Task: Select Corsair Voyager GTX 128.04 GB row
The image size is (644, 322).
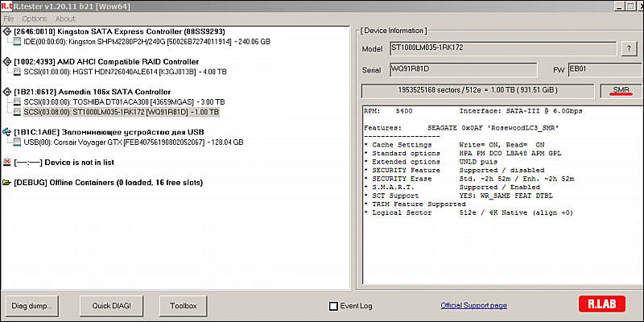Action: (134, 142)
